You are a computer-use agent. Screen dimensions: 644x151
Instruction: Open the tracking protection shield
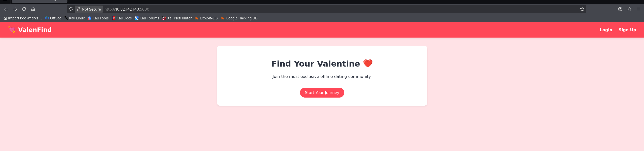click(71, 9)
